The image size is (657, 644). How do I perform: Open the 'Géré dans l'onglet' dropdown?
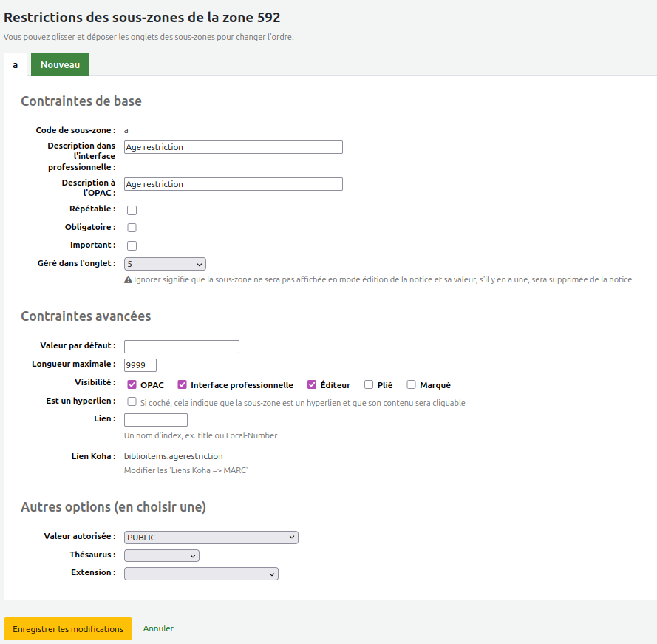pos(165,264)
